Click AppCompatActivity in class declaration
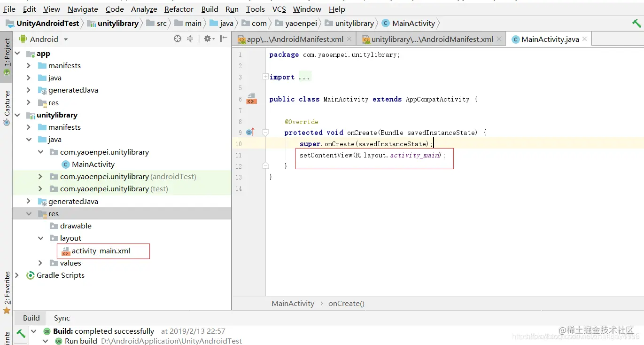 pos(437,99)
